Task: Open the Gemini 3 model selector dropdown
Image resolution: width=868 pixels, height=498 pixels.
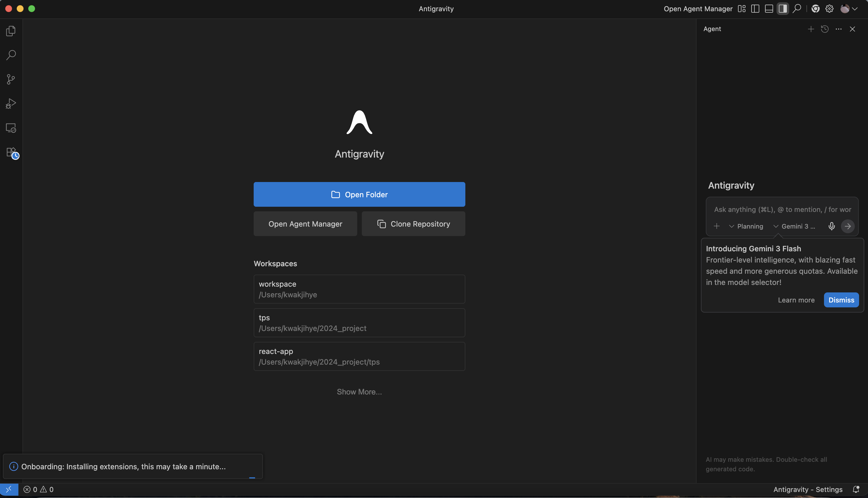Action: [794, 226]
